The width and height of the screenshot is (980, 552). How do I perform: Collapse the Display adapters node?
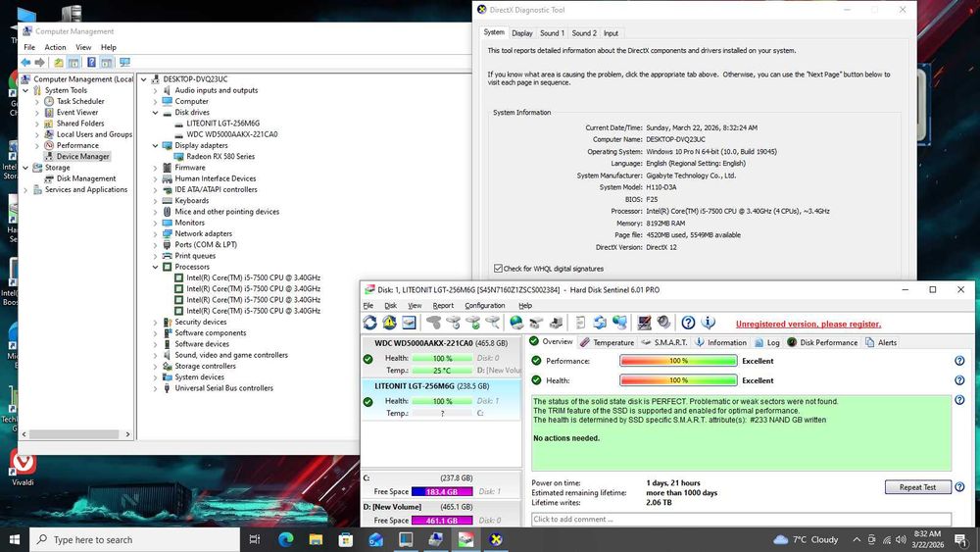pyautogui.click(x=155, y=146)
